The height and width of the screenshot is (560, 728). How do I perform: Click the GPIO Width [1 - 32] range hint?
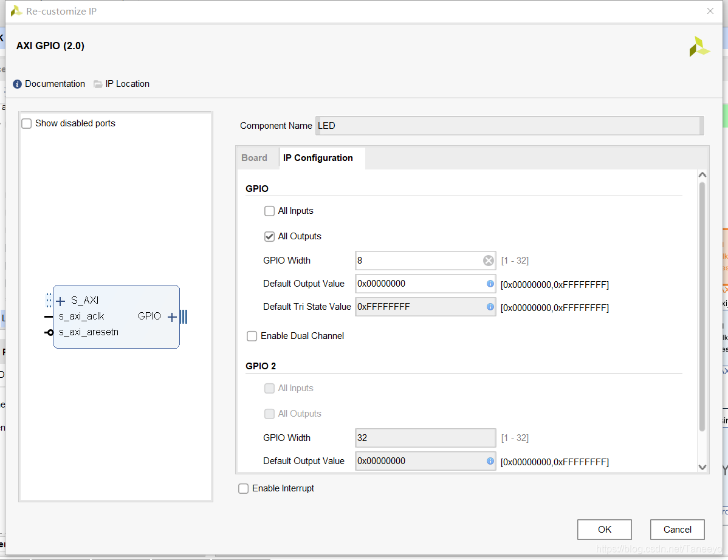(515, 261)
